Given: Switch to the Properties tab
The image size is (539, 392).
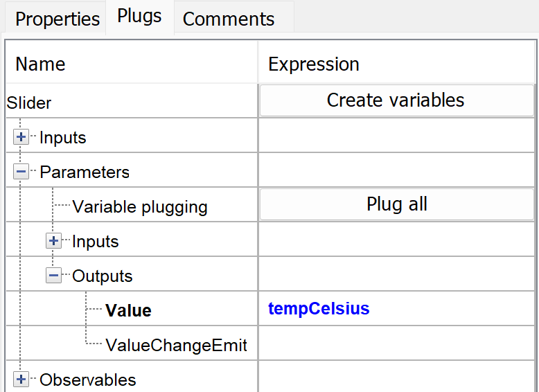Looking at the screenshot, I should click(57, 19).
